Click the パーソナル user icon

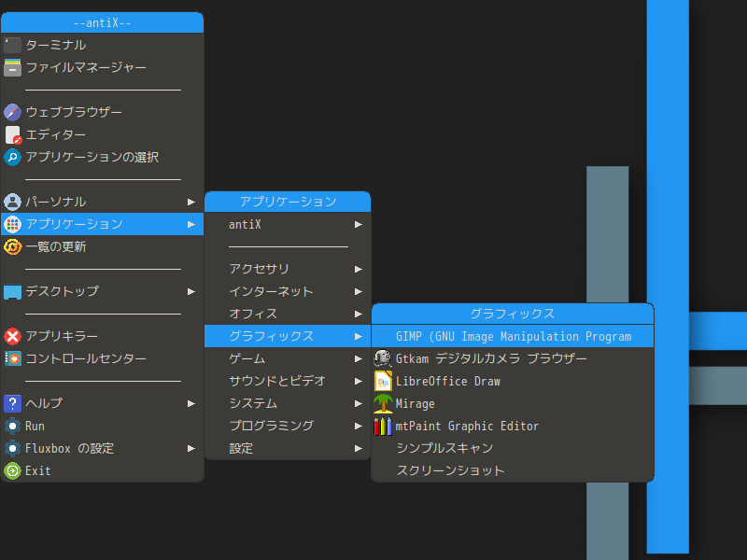[12, 202]
